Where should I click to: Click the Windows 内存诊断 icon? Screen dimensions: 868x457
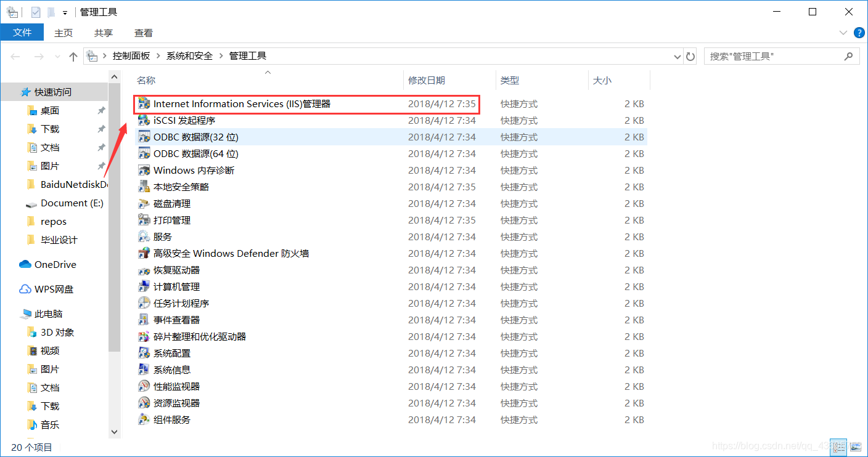click(x=144, y=170)
